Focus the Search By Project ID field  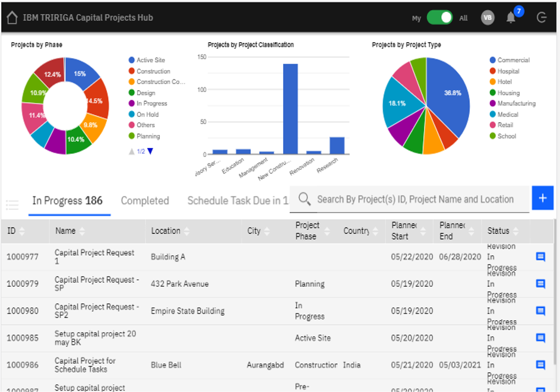click(x=409, y=199)
